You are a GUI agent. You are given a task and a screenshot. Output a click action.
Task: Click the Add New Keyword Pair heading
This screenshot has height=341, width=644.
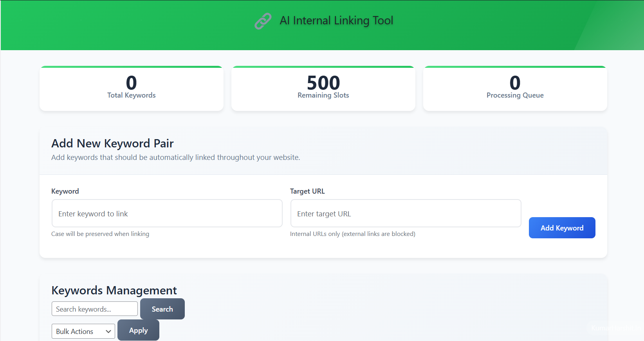[x=112, y=143]
